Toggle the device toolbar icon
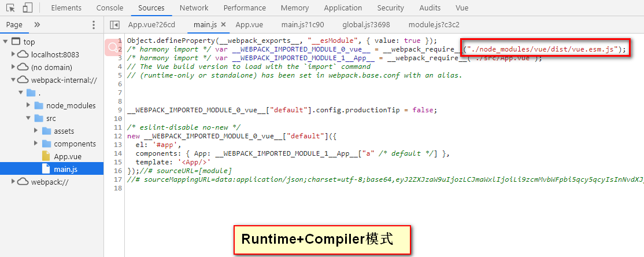 [28, 8]
